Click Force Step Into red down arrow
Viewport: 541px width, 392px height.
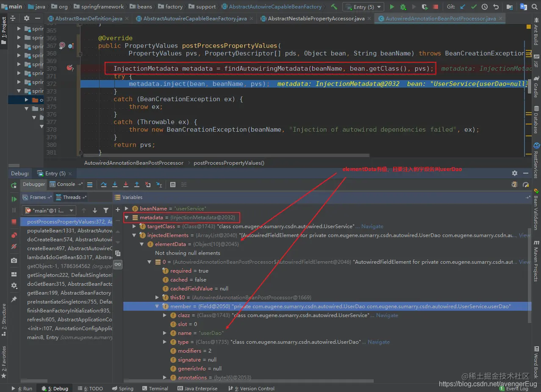pos(126,185)
